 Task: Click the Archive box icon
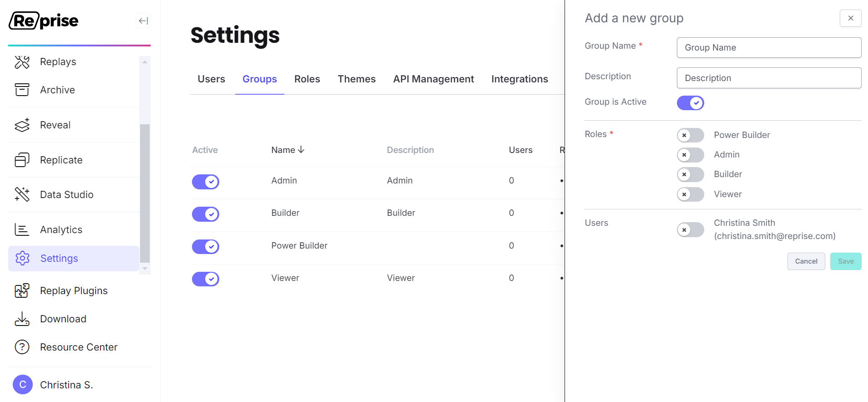[22, 90]
